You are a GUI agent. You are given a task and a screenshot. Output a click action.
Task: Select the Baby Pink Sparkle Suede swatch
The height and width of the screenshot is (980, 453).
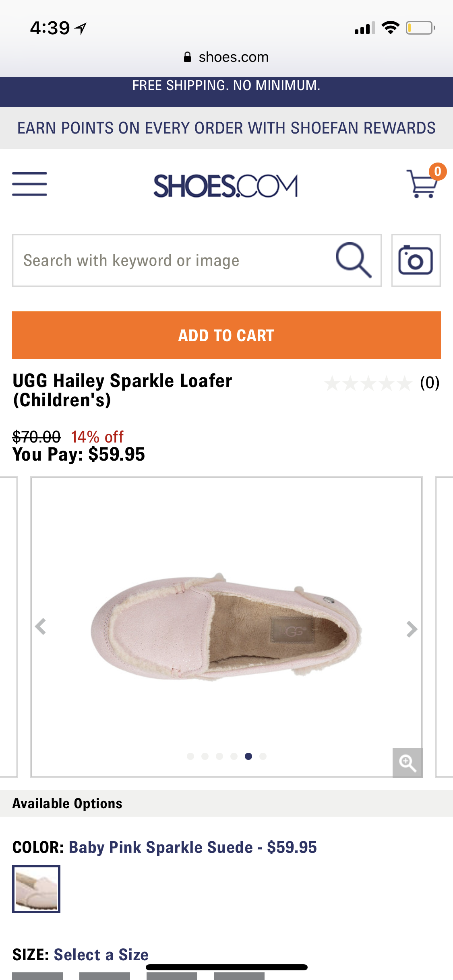[x=36, y=889]
